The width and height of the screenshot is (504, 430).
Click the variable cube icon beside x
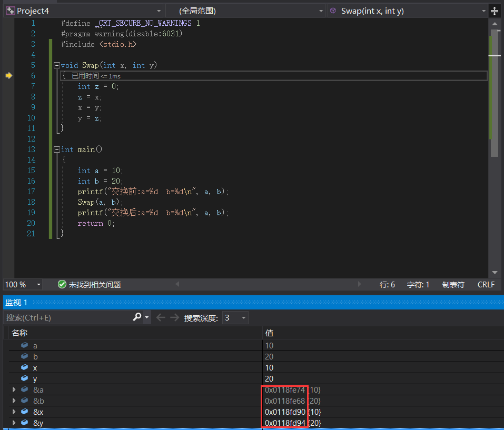pyautogui.click(x=24, y=368)
